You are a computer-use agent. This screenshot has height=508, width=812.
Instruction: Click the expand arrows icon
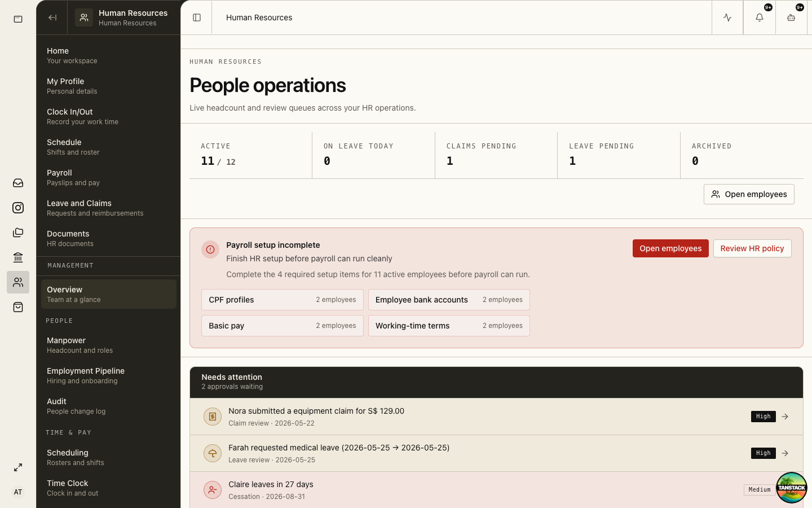[x=18, y=467]
